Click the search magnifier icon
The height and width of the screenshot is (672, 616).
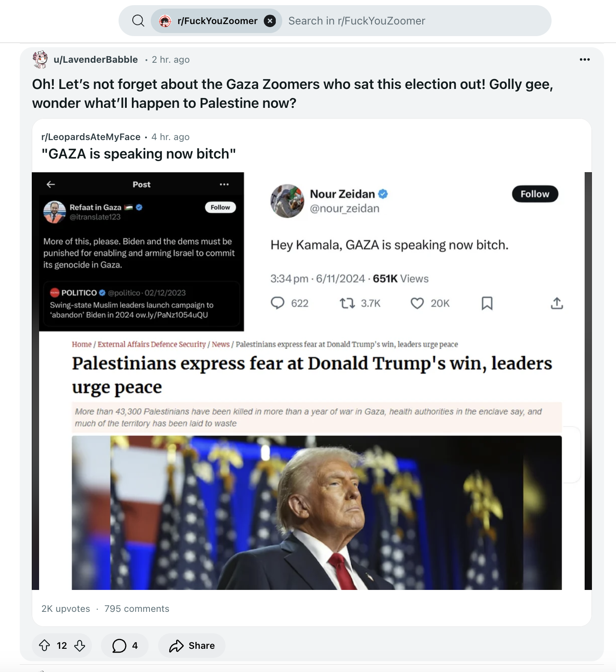click(138, 21)
